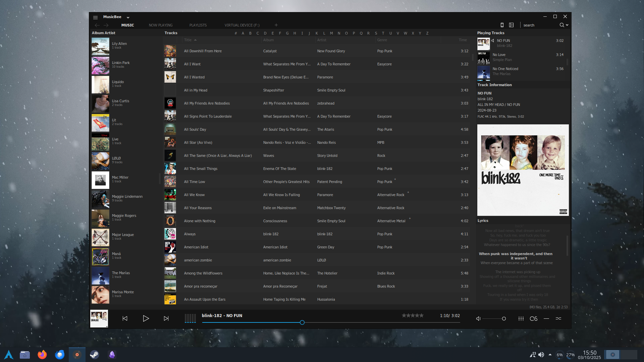
Task: Select Linkin Park in Album Artist list
Action: (x=121, y=63)
